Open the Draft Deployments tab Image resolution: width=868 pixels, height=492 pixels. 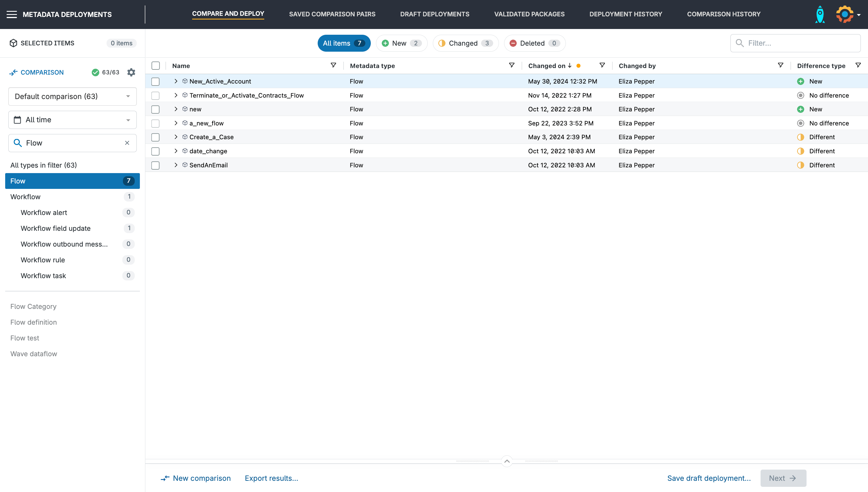pyautogui.click(x=435, y=14)
